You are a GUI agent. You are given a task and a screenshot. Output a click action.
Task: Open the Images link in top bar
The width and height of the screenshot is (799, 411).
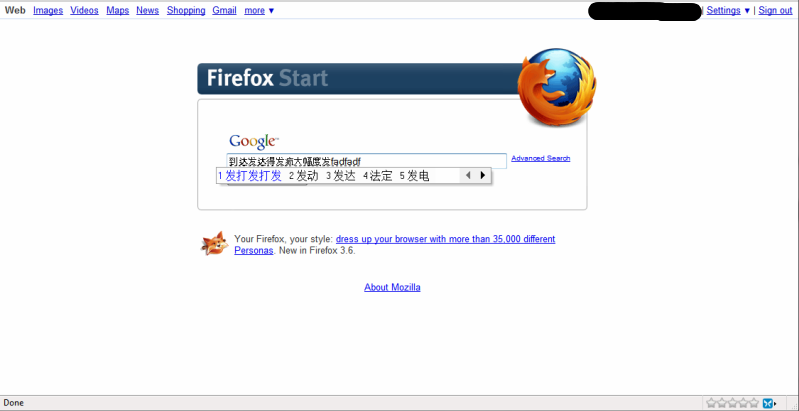point(48,10)
